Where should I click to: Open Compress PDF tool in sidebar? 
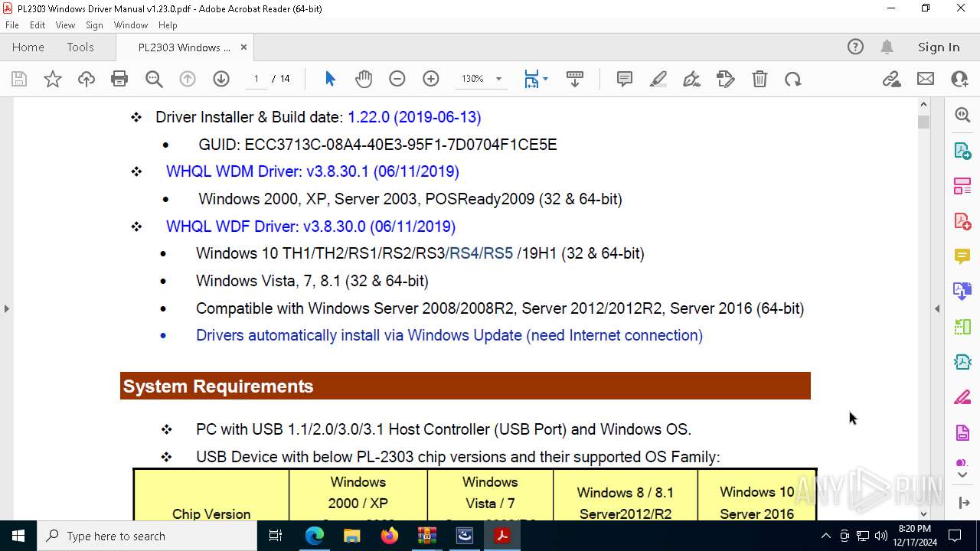point(962,362)
